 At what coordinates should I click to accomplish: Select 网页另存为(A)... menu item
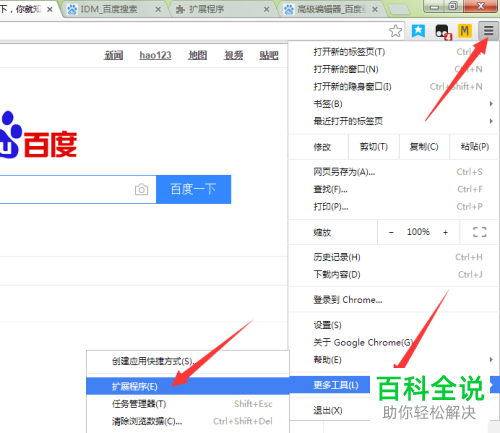coord(393,172)
